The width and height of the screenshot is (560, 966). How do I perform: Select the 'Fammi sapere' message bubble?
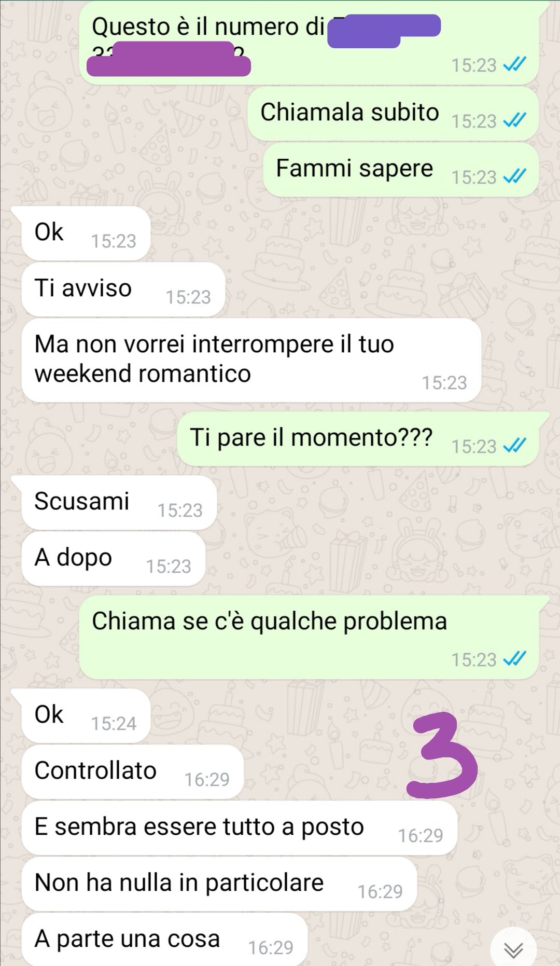coord(400,169)
